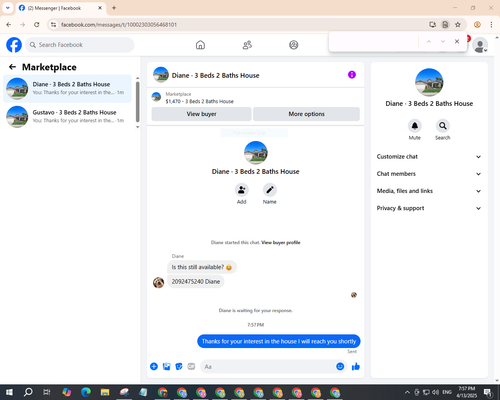Open the Diane conversation in list
The image size is (500, 400).
tap(68, 89)
